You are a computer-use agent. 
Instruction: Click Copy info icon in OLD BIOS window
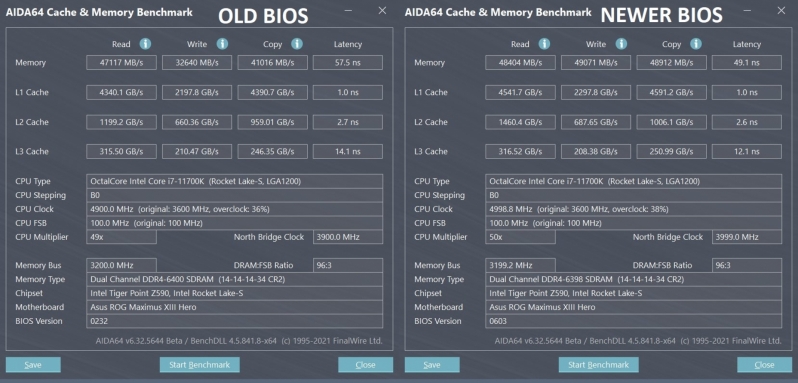297,44
